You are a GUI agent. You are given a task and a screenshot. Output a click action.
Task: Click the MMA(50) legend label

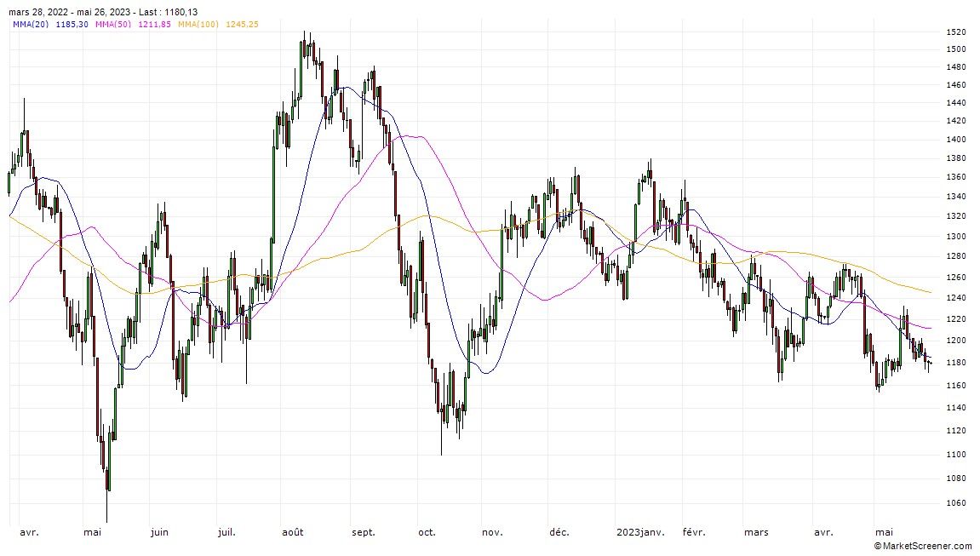[112, 24]
